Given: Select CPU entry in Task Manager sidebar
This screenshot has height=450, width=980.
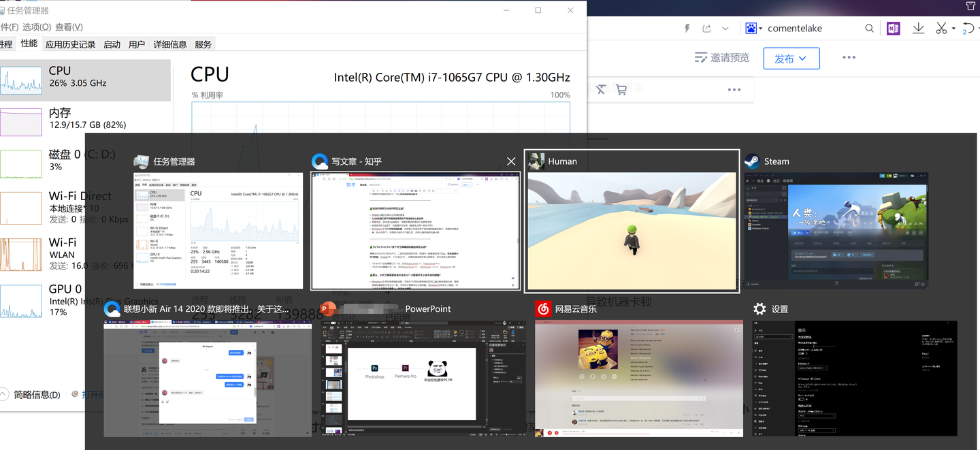Looking at the screenshot, I should point(85,80).
